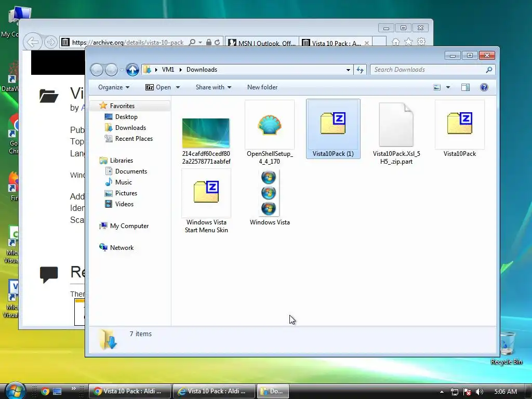532x399 pixels.
Task: Open the Vista10Pack (1) archive file
Action: [333, 129]
